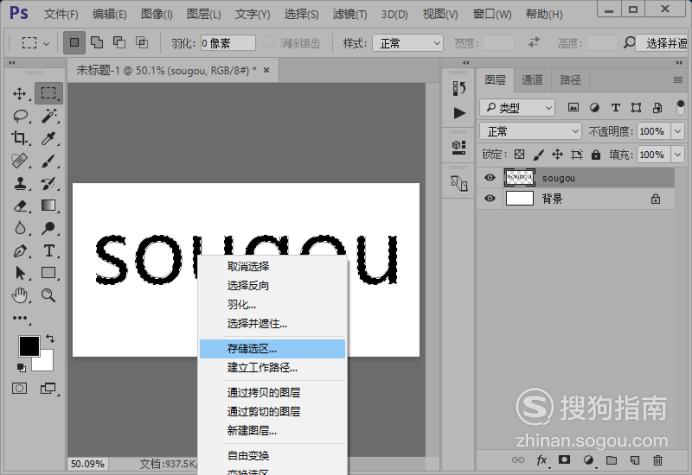The height and width of the screenshot is (475, 692).
Task: Toggle the type layer filter
Action: (615, 107)
